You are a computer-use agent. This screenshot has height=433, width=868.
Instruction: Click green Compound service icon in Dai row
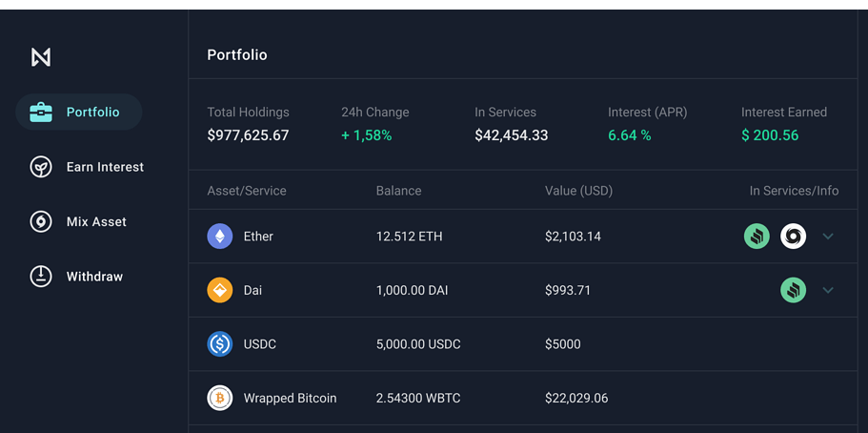[x=794, y=290]
